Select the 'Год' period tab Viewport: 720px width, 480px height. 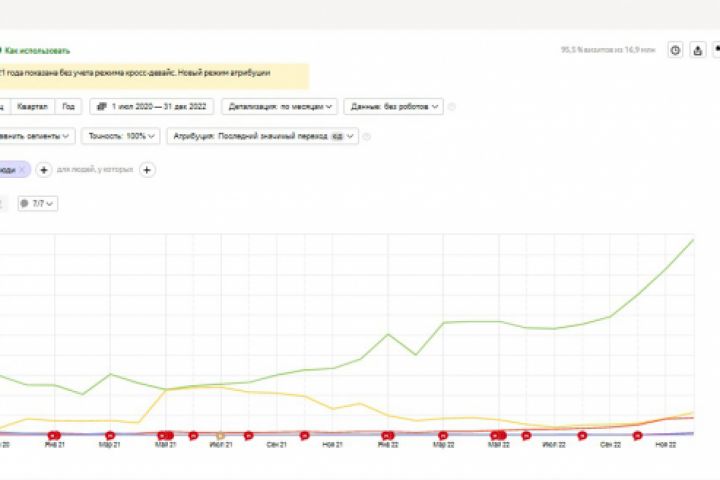coord(68,107)
